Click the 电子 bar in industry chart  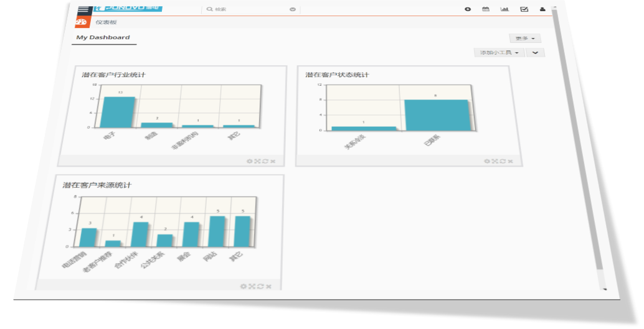118,112
